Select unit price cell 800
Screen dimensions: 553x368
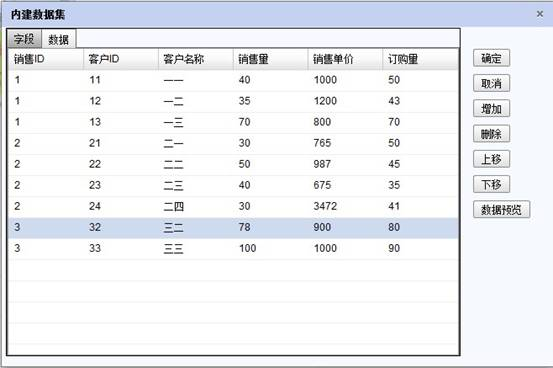click(345, 122)
